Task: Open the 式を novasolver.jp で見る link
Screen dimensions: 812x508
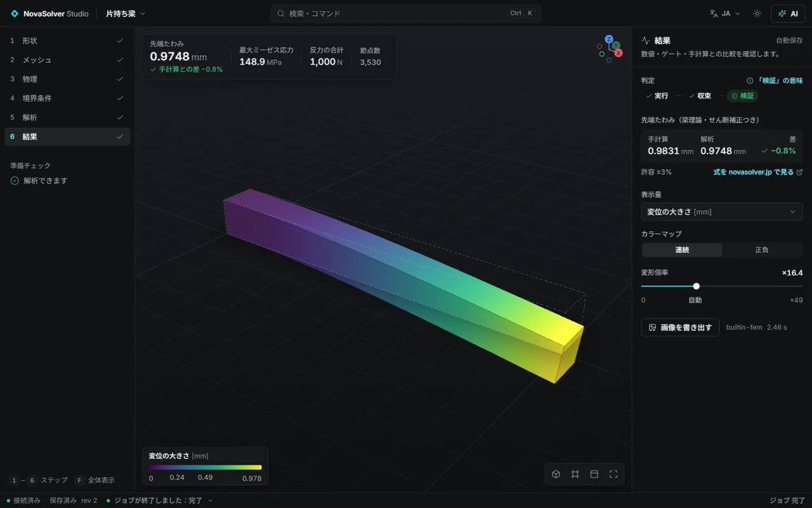Action: (758, 172)
